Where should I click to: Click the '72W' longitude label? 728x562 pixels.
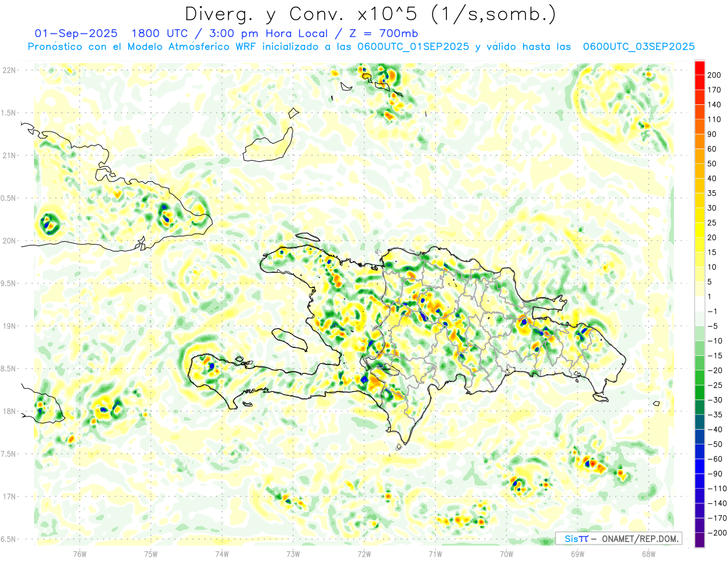pos(364,554)
